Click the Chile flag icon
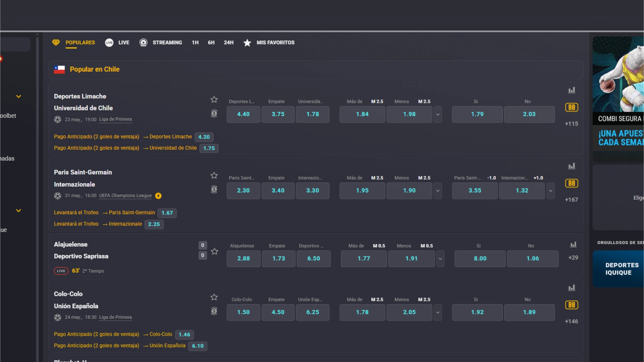This screenshot has width=644, height=362. (x=59, y=69)
